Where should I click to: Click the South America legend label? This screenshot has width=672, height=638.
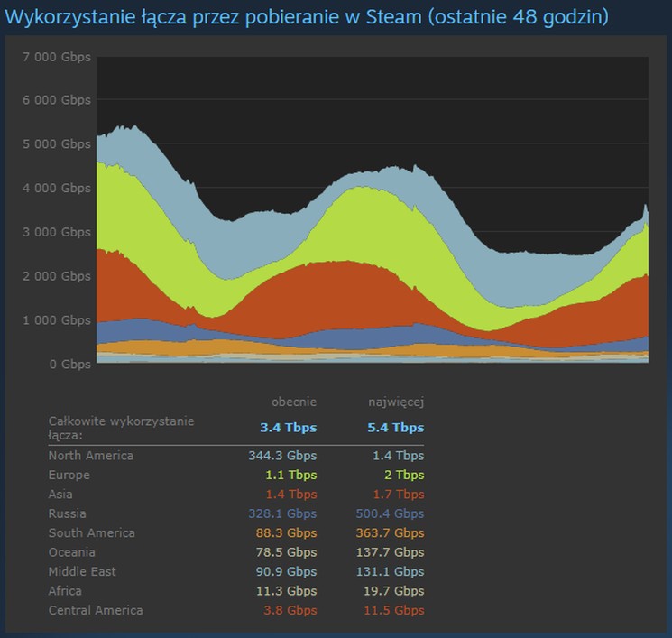pyautogui.click(x=91, y=532)
